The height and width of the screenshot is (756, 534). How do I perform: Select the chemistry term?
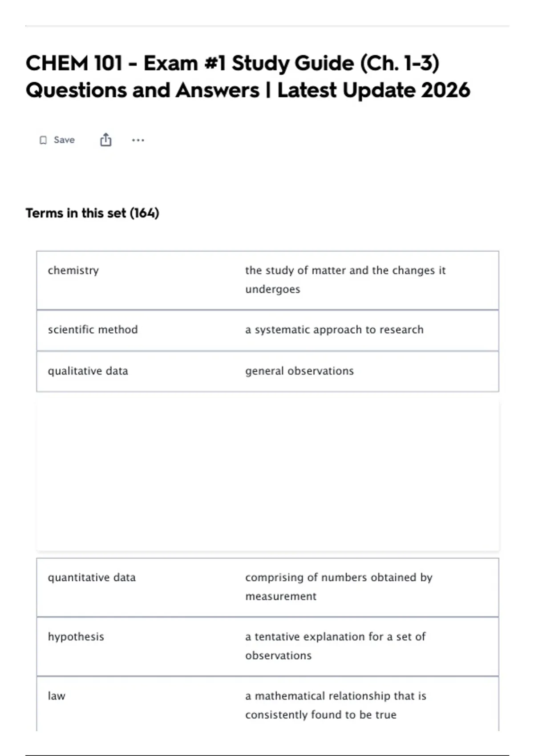point(73,270)
